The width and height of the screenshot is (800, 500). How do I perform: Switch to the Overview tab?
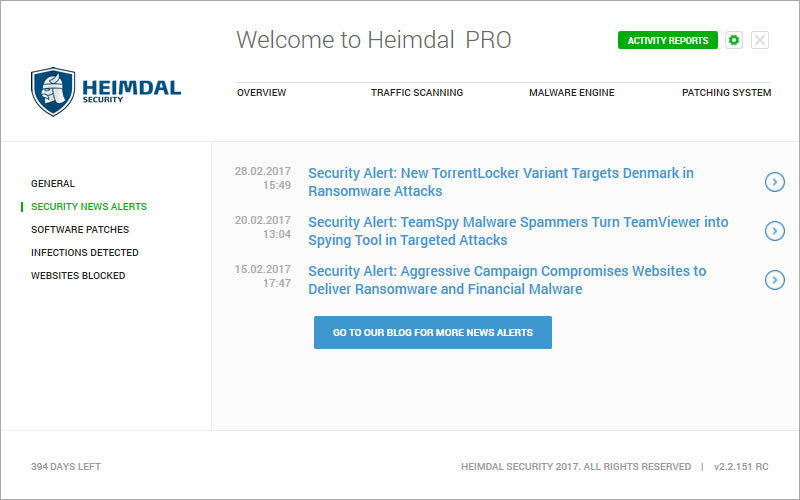pyautogui.click(x=261, y=93)
